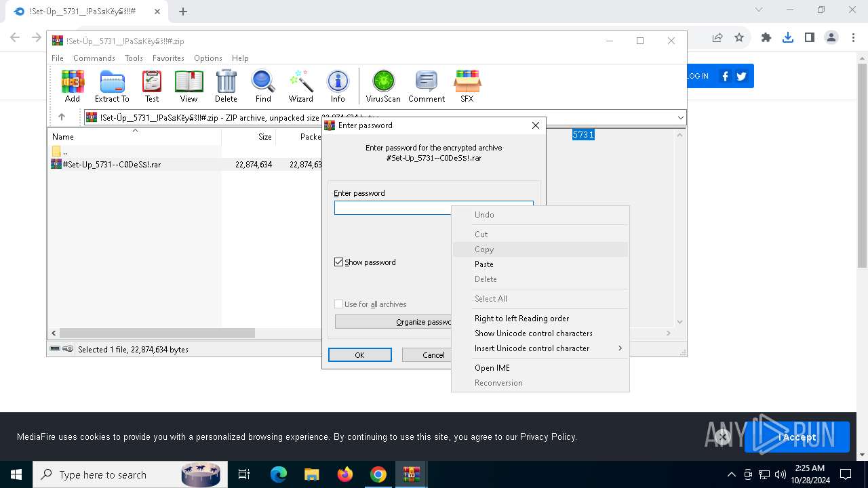The image size is (868, 488).
Task: Open the Favorites menu
Action: pos(168,58)
